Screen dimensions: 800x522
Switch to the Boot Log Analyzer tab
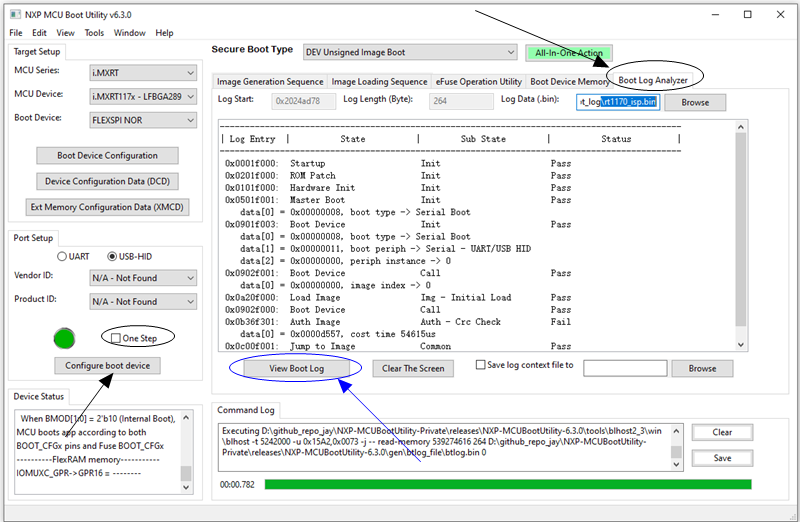click(653, 80)
